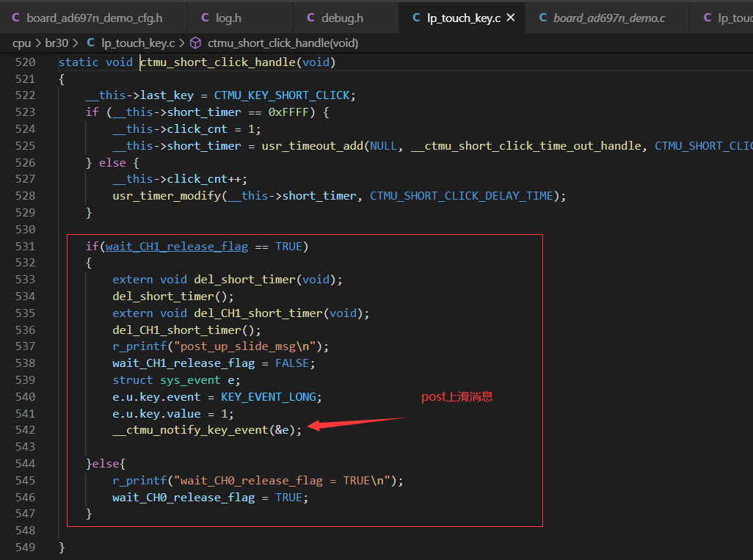This screenshot has width=753, height=560.
Task: Click the KEY_EVENT_LONG constant
Action: tap(269, 397)
